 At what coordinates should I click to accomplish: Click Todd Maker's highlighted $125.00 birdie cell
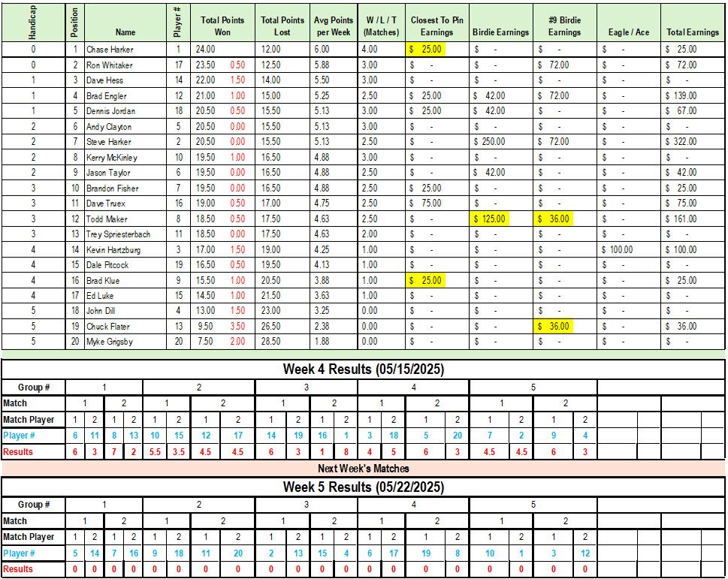(490, 219)
